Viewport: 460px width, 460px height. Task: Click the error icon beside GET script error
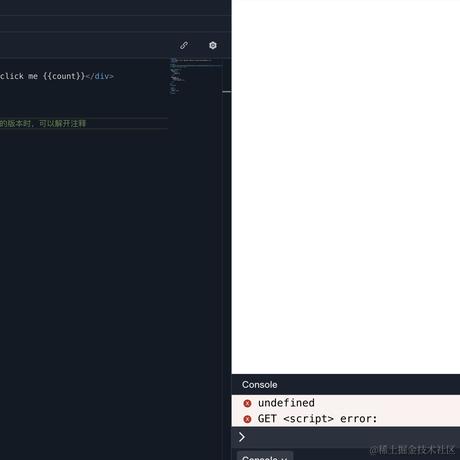tap(247, 419)
